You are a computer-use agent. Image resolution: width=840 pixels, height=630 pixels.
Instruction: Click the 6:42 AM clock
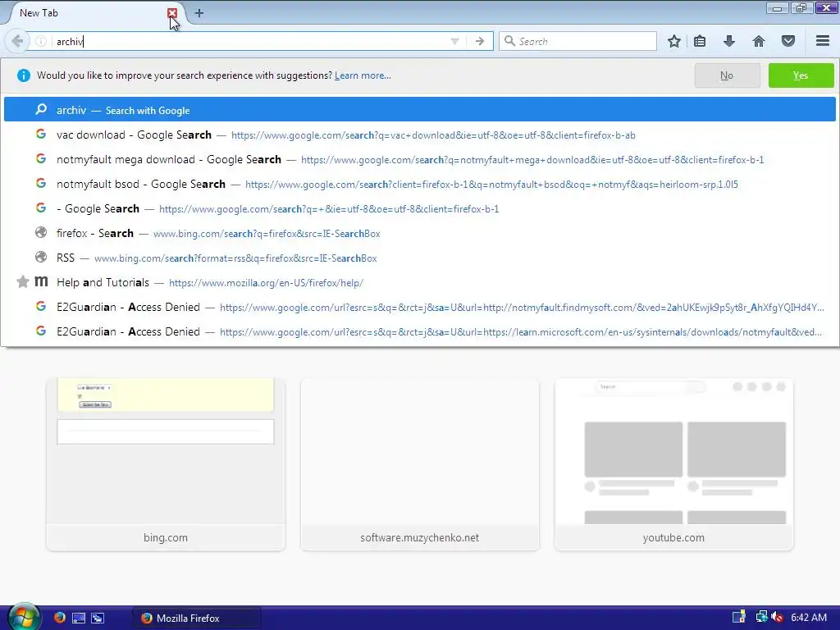[x=809, y=618]
